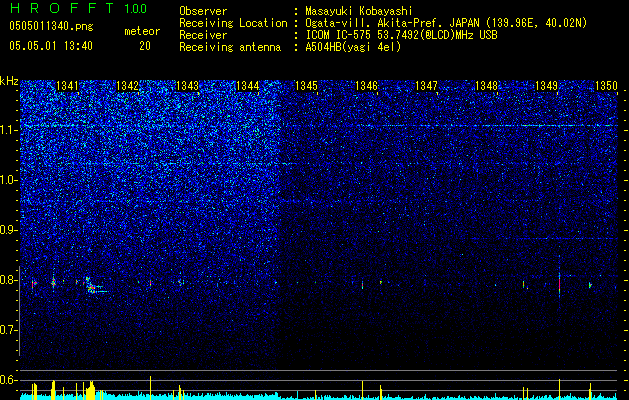The image size is (629, 400).
Task: Click the echo mark just after 1346
Action: point(381,282)
